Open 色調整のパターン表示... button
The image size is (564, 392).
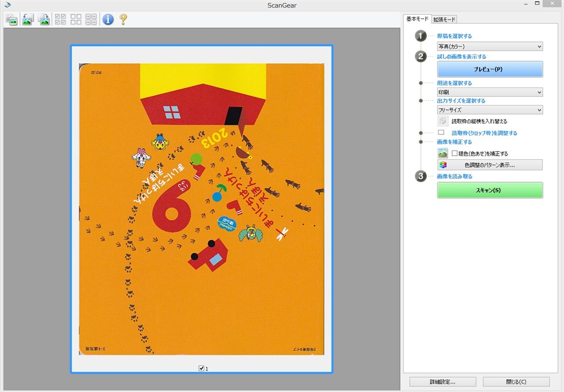click(x=490, y=165)
